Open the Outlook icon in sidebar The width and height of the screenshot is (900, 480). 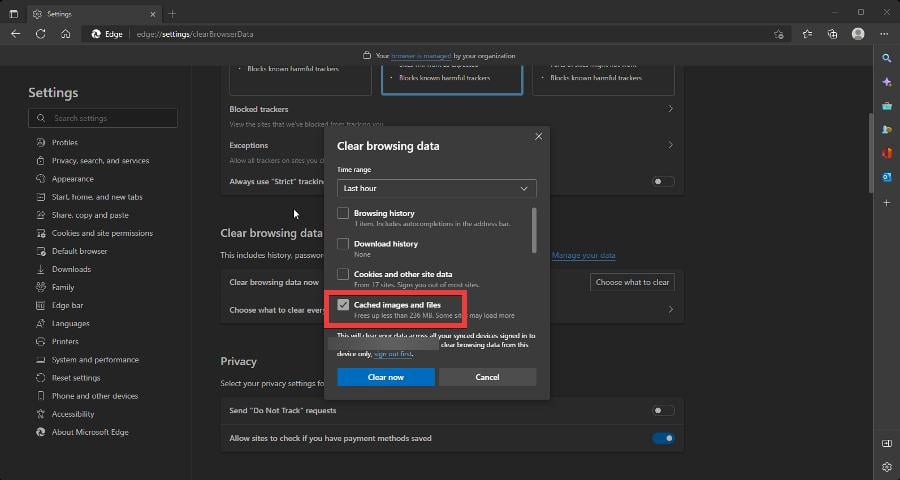(x=887, y=177)
